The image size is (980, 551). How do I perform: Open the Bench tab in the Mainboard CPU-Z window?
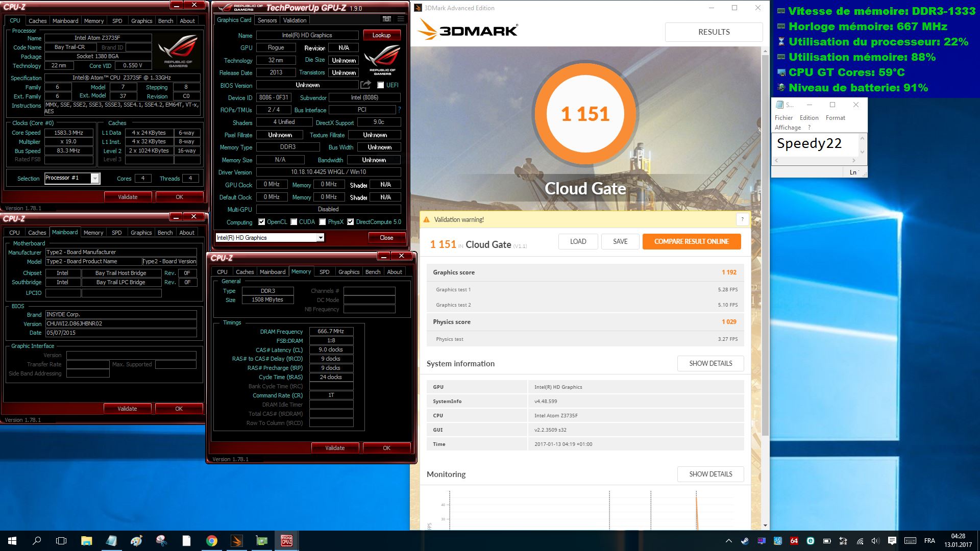165,233
